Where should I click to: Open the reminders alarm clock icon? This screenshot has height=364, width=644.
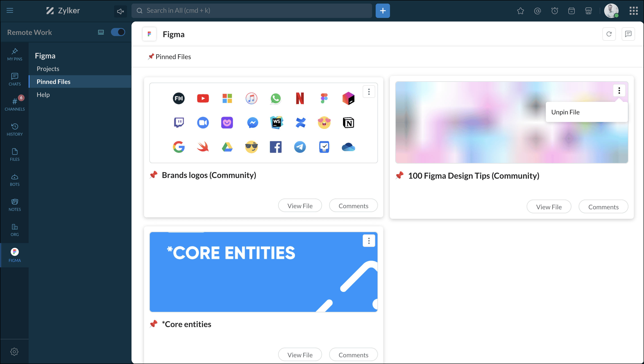pyautogui.click(x=555, y=11)
